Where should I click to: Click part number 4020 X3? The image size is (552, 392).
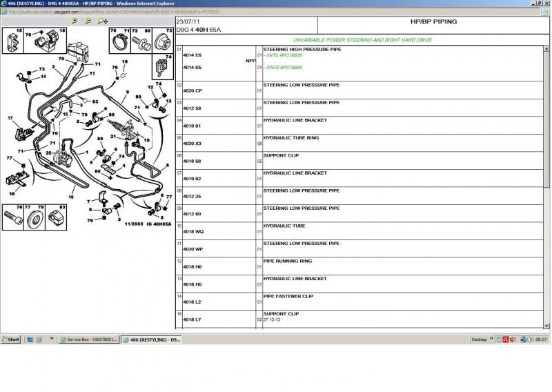click(193, 144)
